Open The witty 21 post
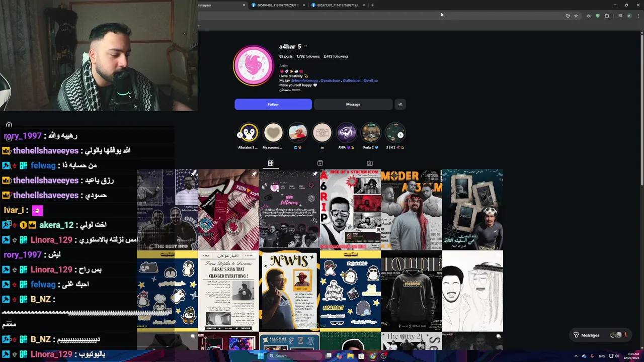This screenshot has width=644, height=362. (411, 341)
